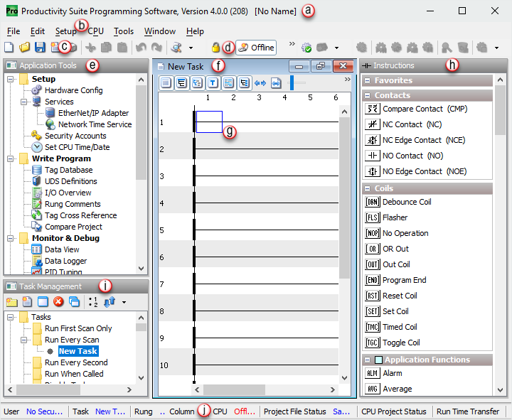The height and width of the screenshot is (420, 512).
Task: Toggle the Offline connection button
Action: (255, 48)
